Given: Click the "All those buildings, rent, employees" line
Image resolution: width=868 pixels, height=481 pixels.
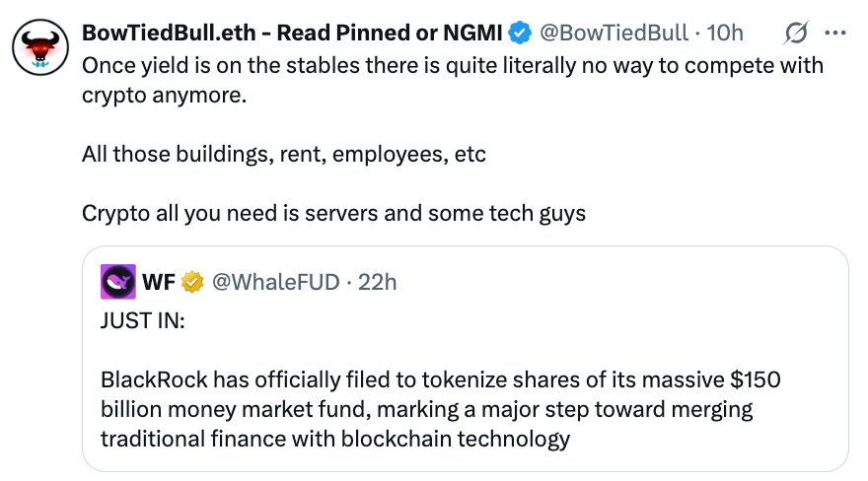Looking at the screenshot, I should coord(284,155).
